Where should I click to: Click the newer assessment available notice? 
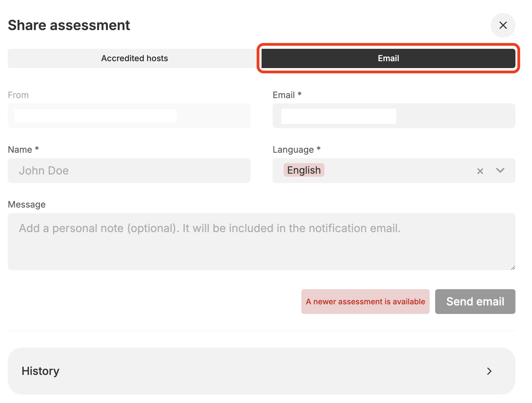365,302
